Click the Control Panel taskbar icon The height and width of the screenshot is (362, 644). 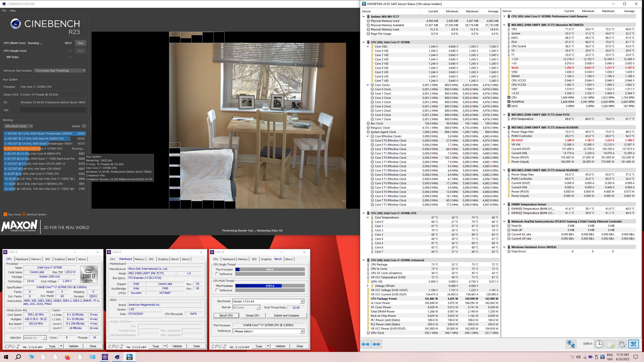[x=93, y=357]
